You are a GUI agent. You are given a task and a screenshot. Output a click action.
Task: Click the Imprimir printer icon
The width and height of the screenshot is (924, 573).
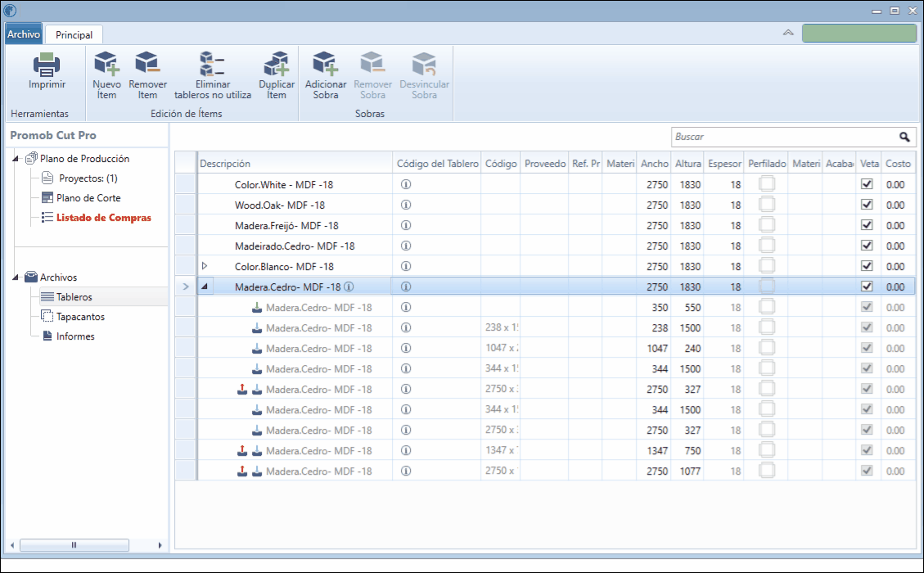47,64
